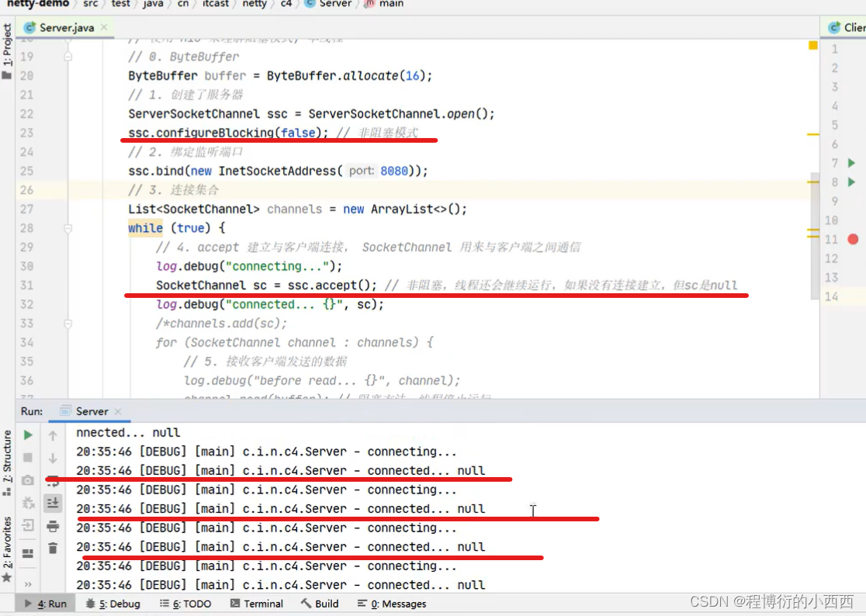Click the 'while' keyword on line 28
The width and height of the screenshot is (866, 616).
145,228
